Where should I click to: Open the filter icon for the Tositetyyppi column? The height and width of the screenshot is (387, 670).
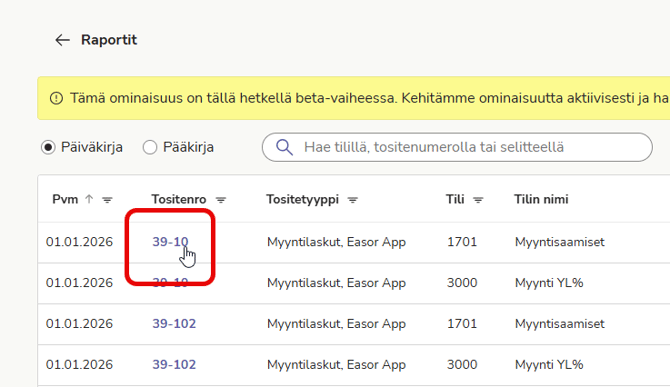click(x=353, y=199)
